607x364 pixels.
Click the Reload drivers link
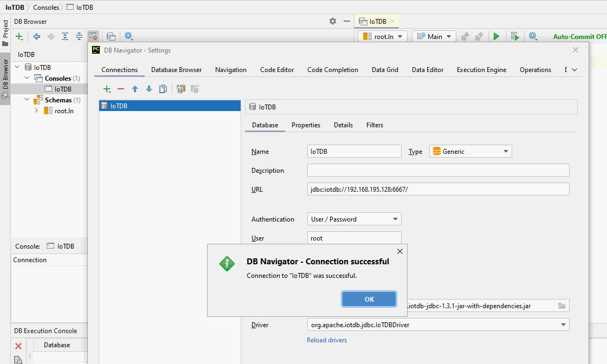(327, 340)
